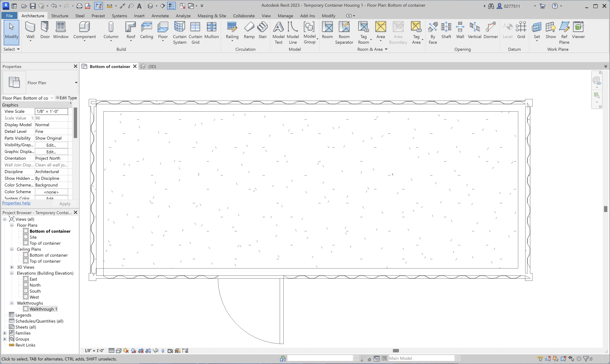The width and height of the screenshot is (610, 364).
Task: Activate the {3D} view tab
Action: 152,66
